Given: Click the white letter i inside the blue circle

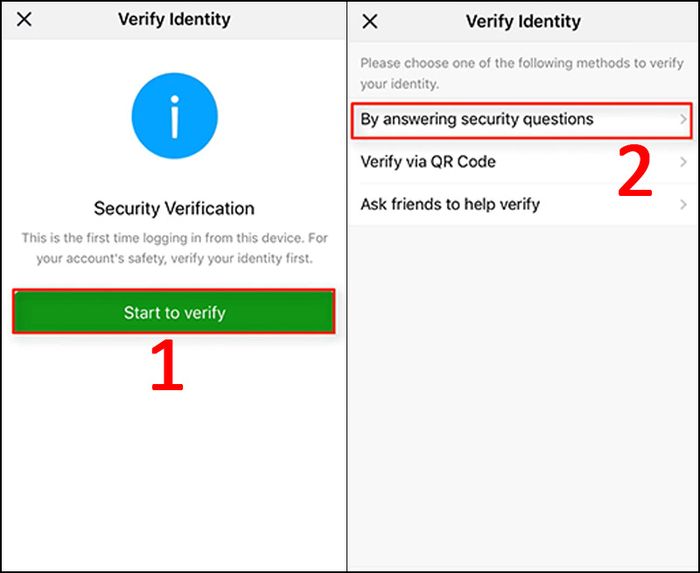Looking at the screenshot, I should coord(175,116).
